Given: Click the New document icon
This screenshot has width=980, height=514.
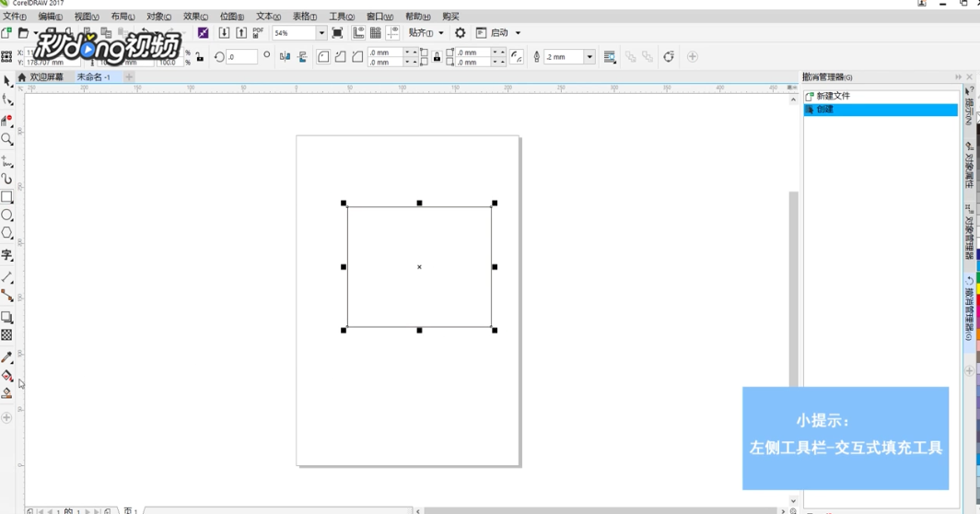Looking at the screenshot, I should 6,32.
